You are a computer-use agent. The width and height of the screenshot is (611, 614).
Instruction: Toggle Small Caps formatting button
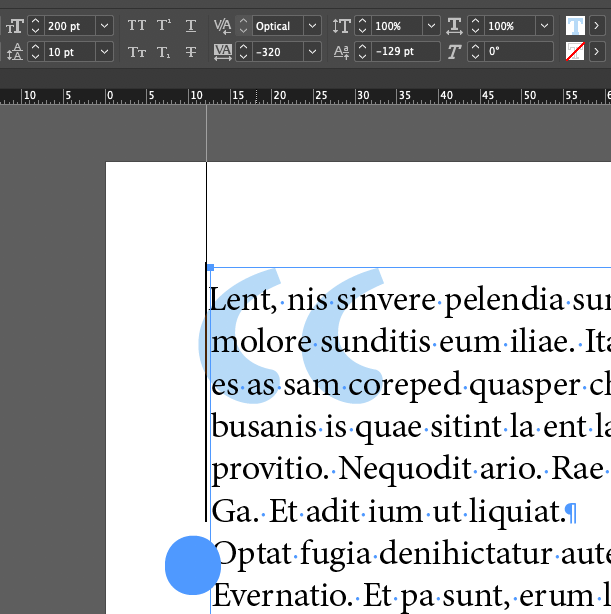click(137, 52)
